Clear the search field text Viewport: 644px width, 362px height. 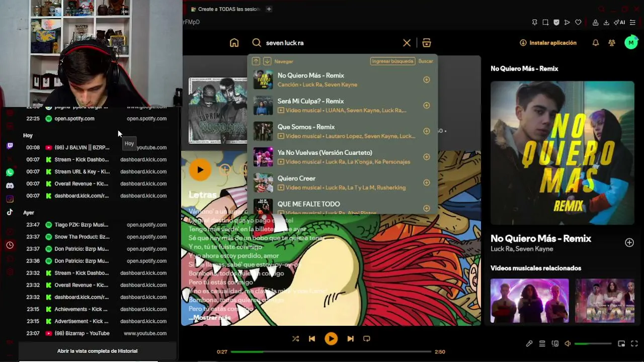(x=407, y=43)
